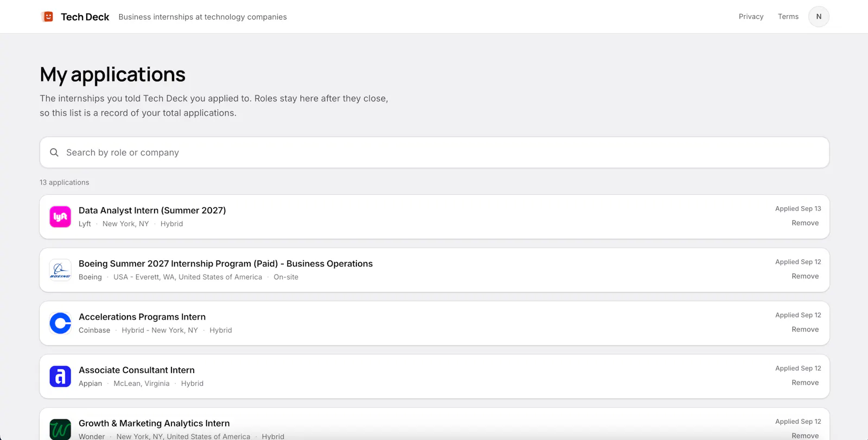Image resolution: width=868 pixels, height=440 pixels.
Task: Click the 'Hybrid - New York, NY' location text
Action: click(x=159, y=330)
